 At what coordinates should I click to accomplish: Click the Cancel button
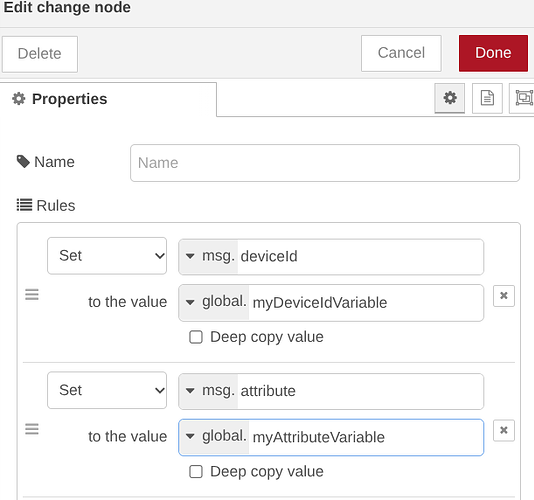(401, 53)
